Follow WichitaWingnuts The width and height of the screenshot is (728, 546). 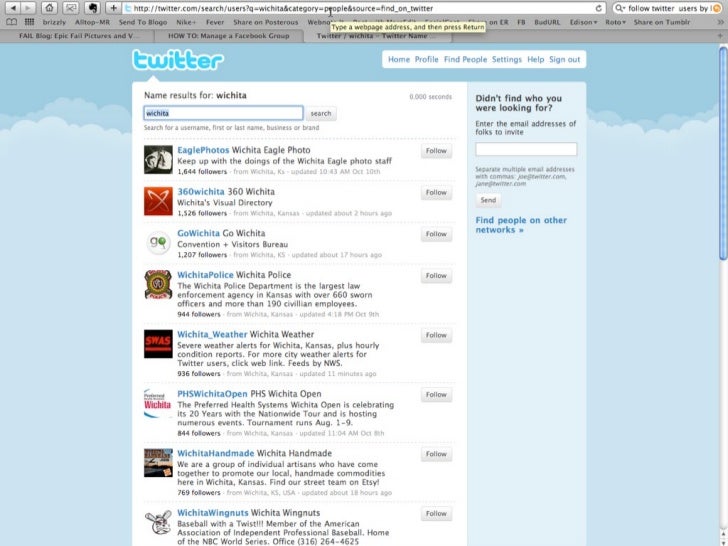click(436, 514)
